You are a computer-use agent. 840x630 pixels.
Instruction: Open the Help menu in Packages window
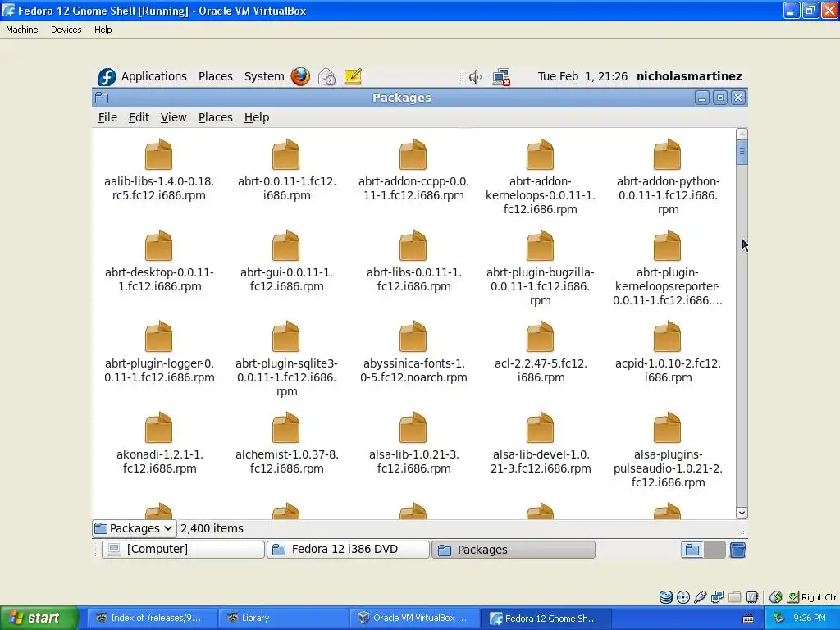(257, 117)
